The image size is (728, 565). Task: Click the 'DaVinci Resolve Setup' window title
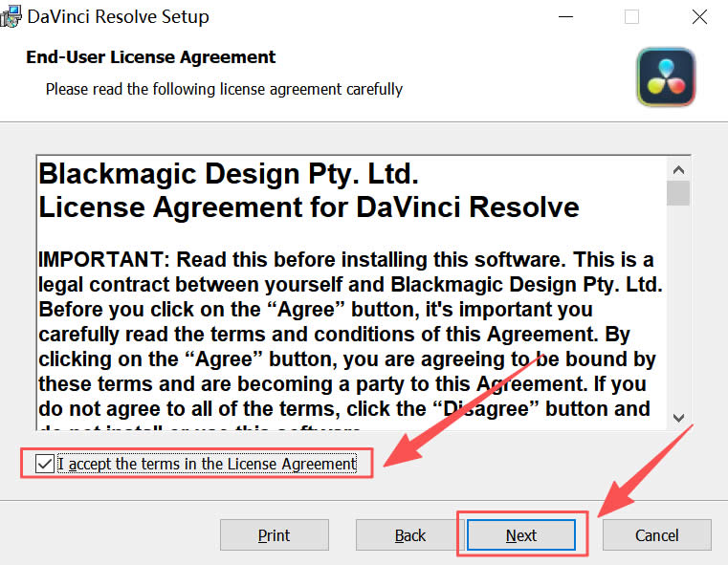tap(118, 16)
